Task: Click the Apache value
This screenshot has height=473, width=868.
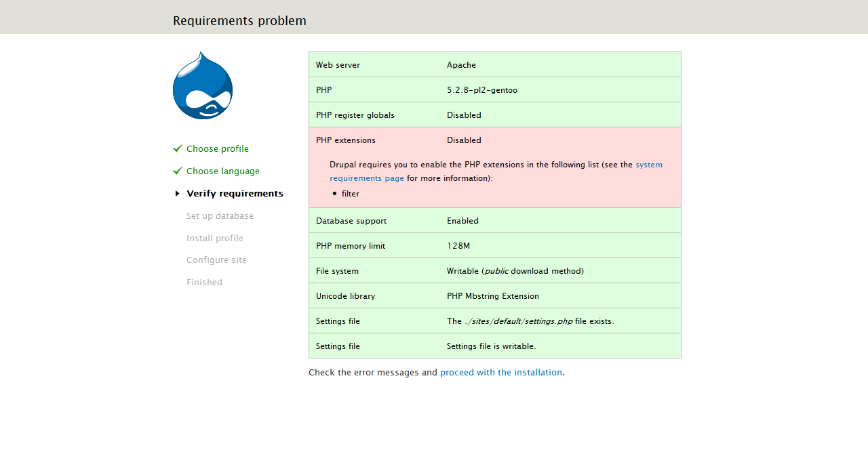Action: pyautogui.click(x=461, y=65)
